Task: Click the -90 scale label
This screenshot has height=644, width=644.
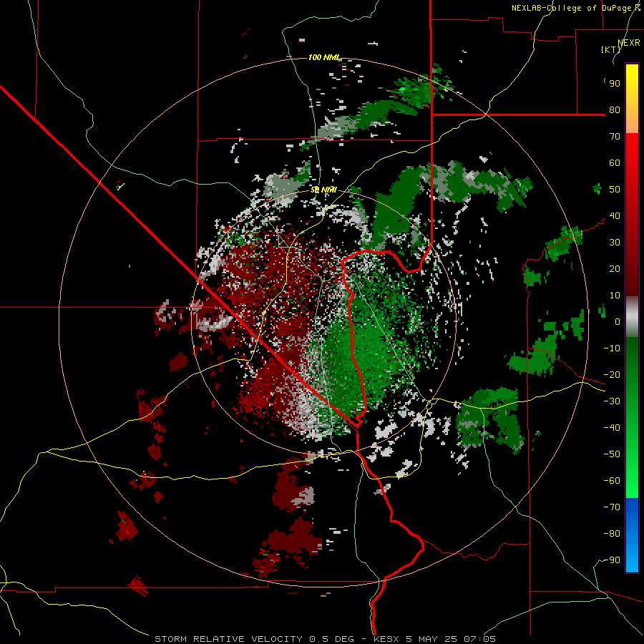Action: pyautogui.click(x=612, y=560)
